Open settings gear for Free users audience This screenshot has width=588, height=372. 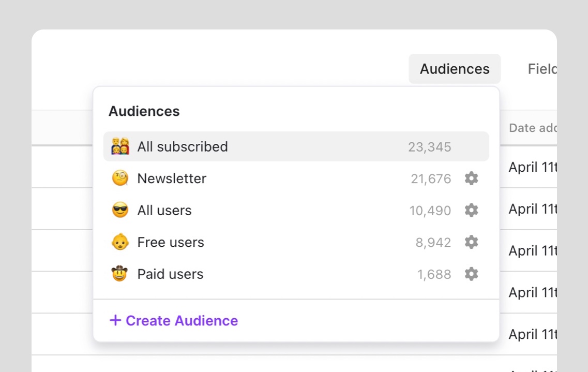coord(471,242)
